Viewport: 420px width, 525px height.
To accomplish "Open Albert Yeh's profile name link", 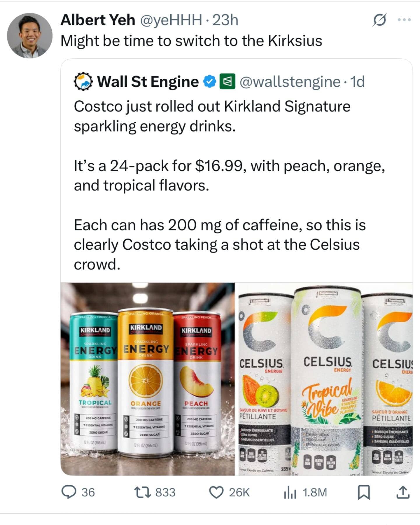I will (98, 20).
